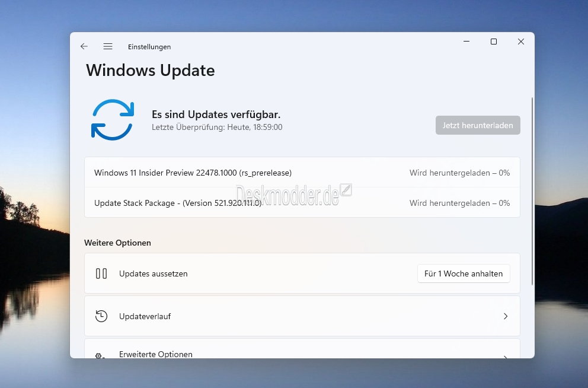588x388 pixels.
Task: Click the Einstellungen window title
Action: click(x=149, y=47)
